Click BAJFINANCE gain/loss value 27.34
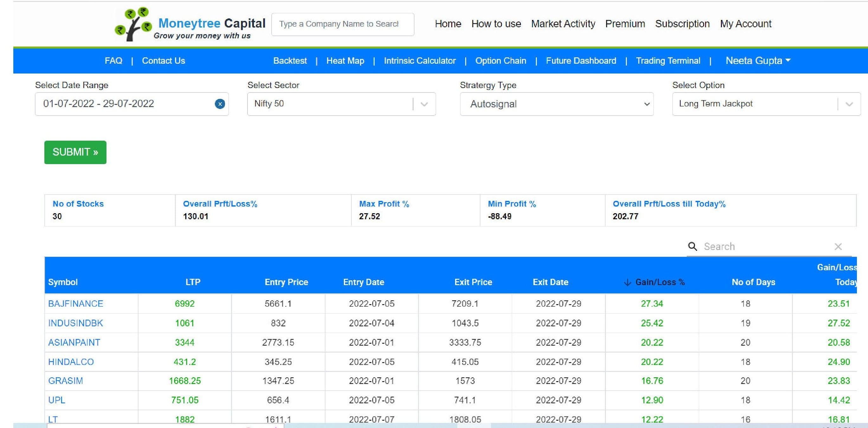Viewport: 868px width, 428px height. [652, 304]
